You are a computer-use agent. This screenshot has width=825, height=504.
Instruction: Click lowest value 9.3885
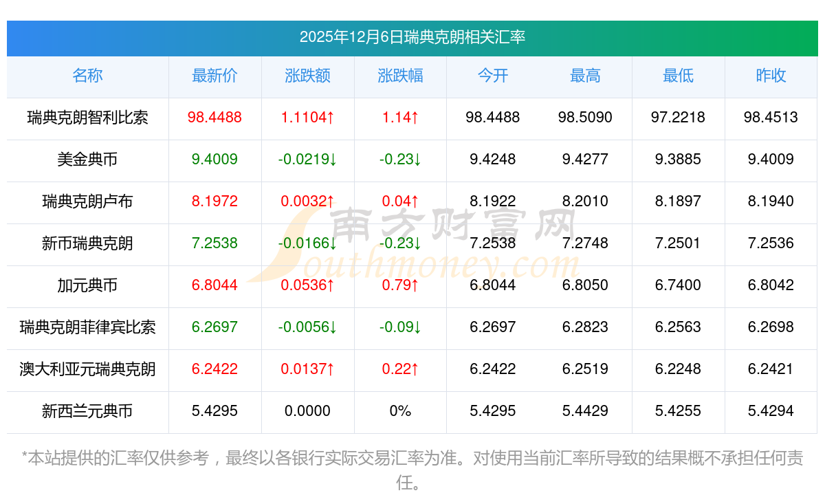(x=678, y=160)
